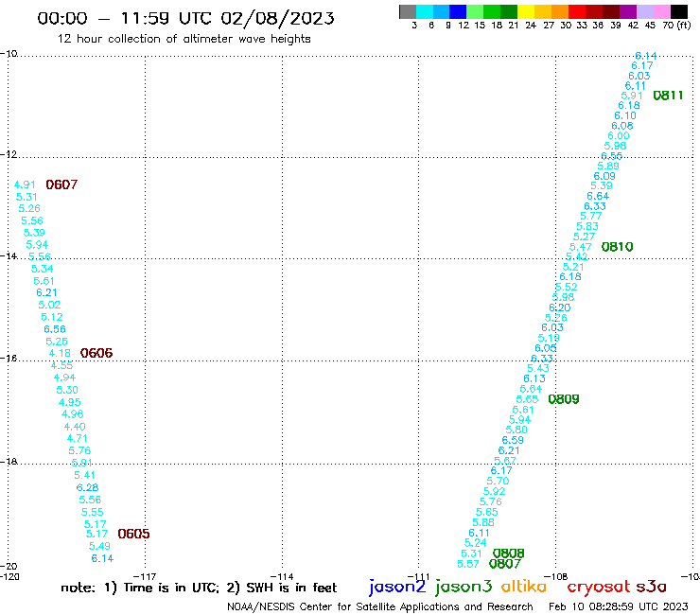Click the green time marker '0808'
Image resolution: width=700 pixels, height=615 pixels.
509,553
